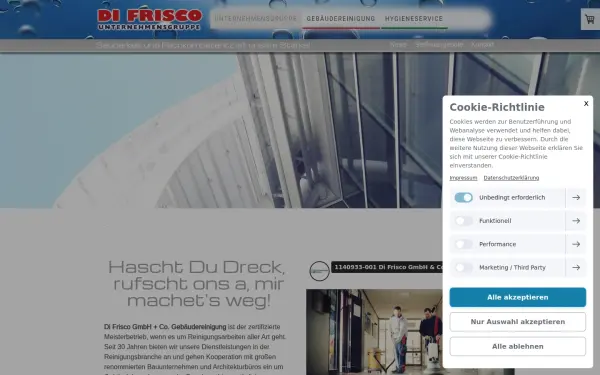
Task: Click the heading "Hascht Du Dreck"
Action: [198, 284]
